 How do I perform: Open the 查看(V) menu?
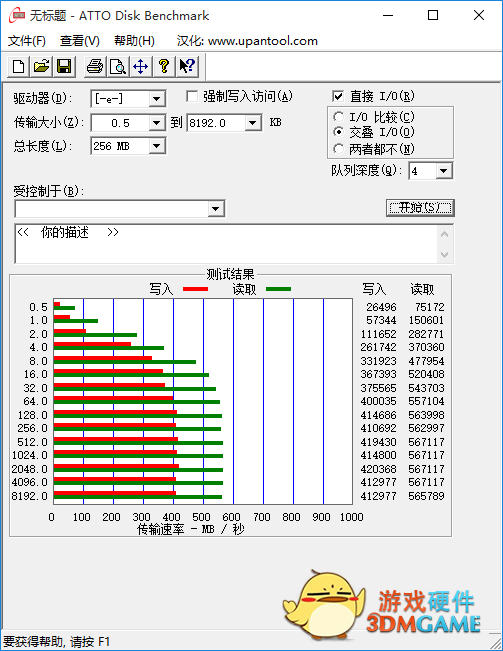80,41
